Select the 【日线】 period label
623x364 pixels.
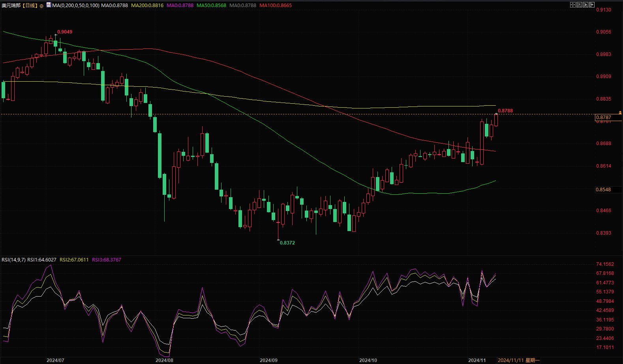click(30, 6)
